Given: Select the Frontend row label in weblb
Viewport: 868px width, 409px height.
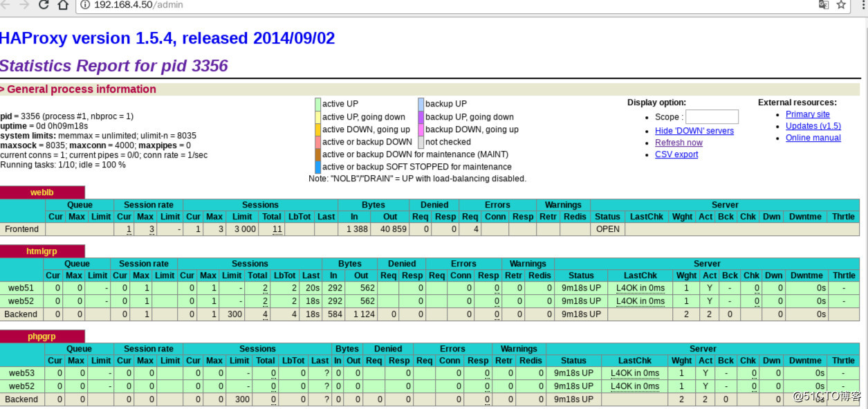Looking at the screenshot, I should [22, 229].
